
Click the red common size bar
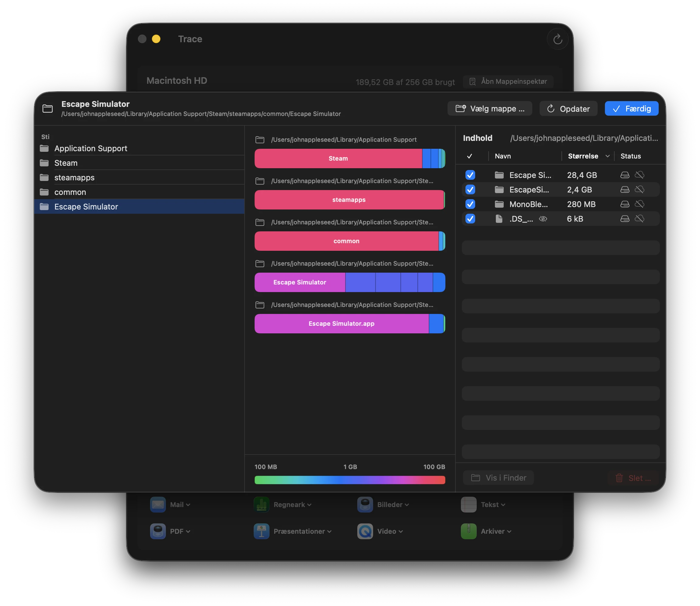coord(346,241)
